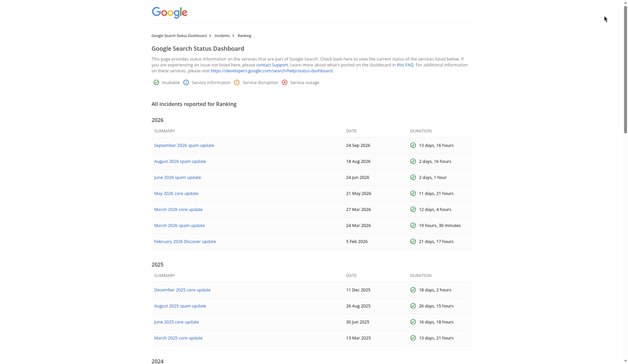This screenshot has height=364, width=628.
Task: Open the contact Support link
Action: 272,65
